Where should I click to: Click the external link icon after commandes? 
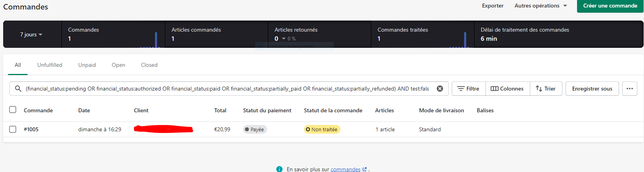pos(365,169)
